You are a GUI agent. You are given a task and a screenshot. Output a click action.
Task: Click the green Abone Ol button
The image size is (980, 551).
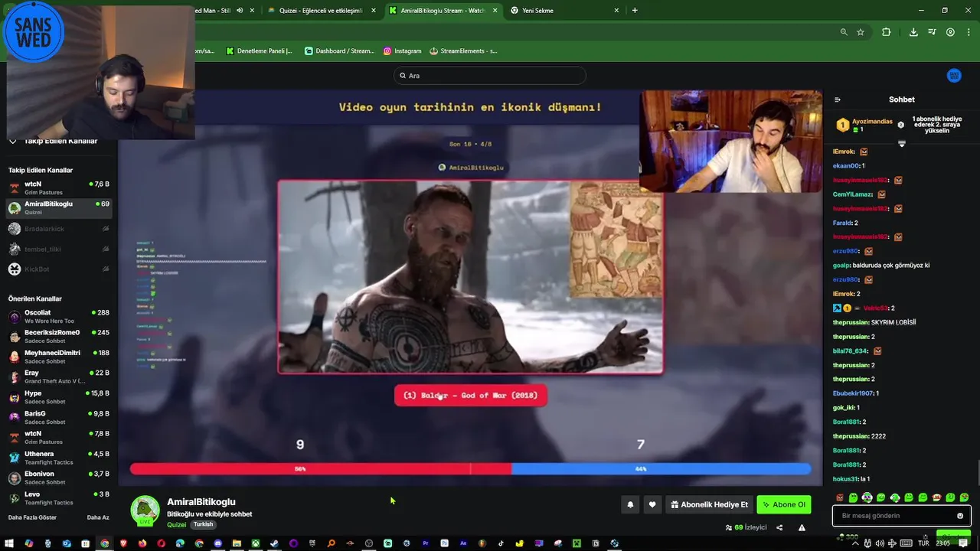tap(784, 504)
